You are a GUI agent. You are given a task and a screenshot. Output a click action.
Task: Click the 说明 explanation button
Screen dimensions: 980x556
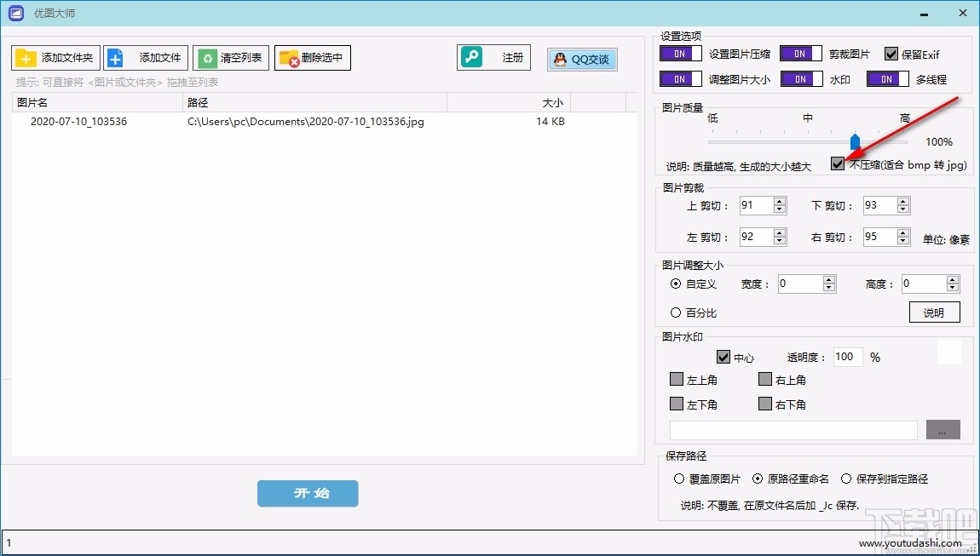click(x=935, y=312)
